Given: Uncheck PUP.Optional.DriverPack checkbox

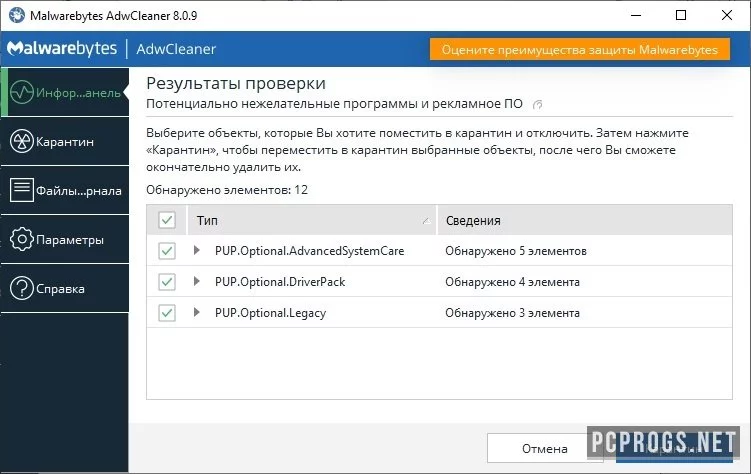Looking at the screenshot, I should click(x=167, y=282).
